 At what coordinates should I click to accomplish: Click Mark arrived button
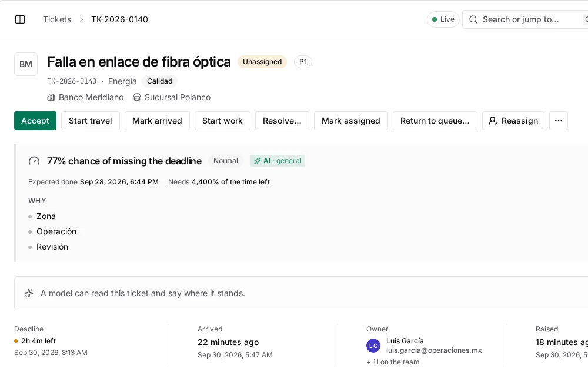[157, 121]
